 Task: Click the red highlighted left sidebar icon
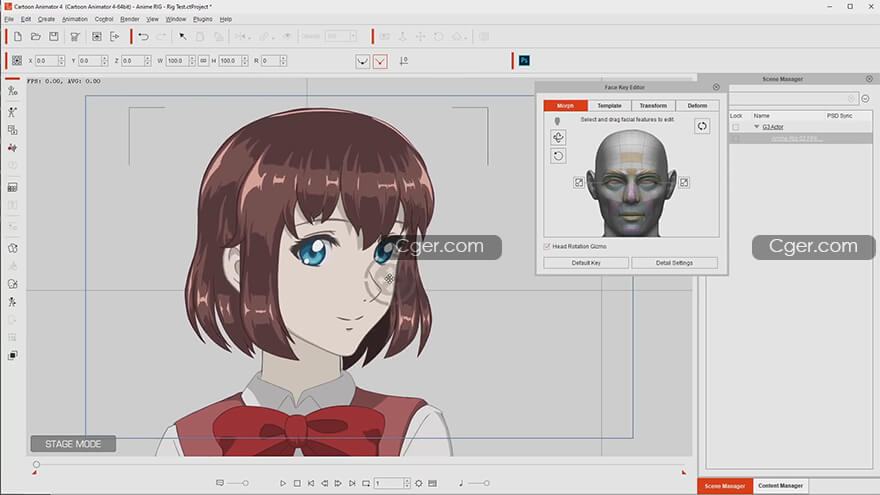pos(12,148)
